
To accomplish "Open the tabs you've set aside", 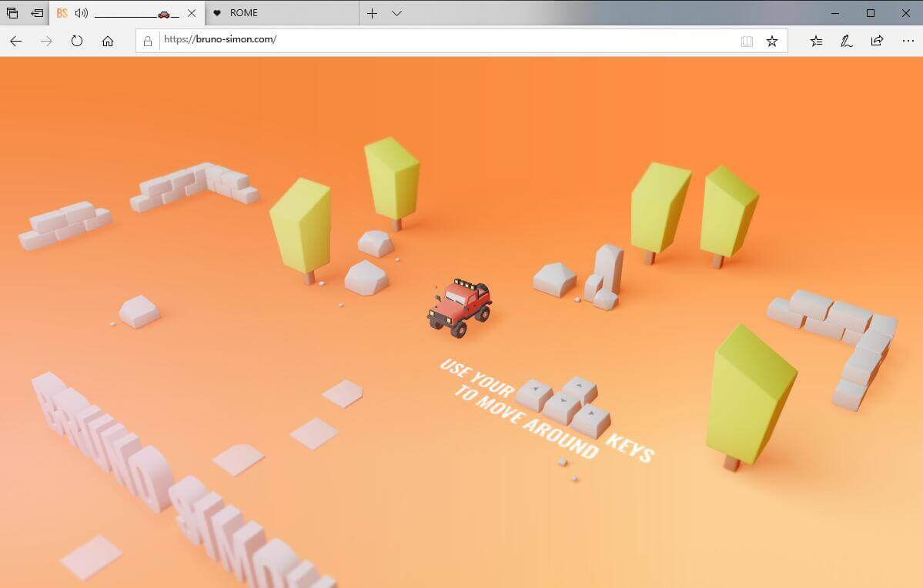I will pos(12,13).
